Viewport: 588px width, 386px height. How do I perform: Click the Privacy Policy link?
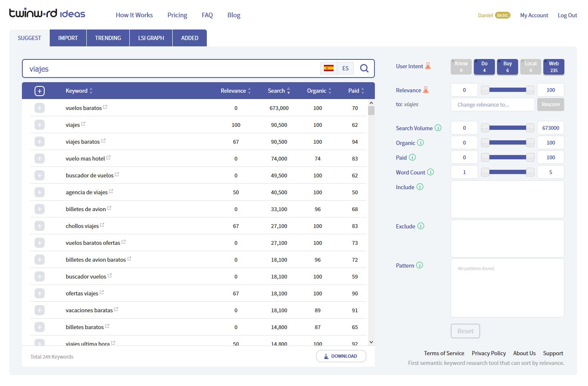(489, 353)
